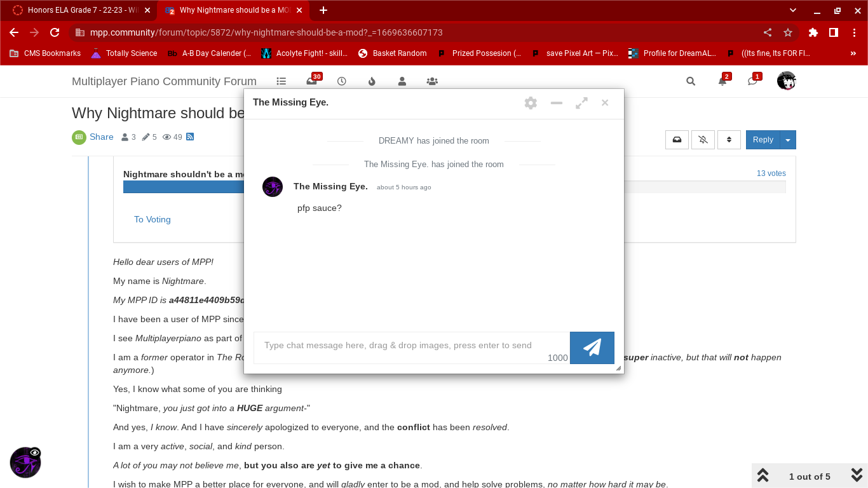The width and height of the screenshot is (868, 488).
Task: Open CMS Bookmarks folder
Action: pos(45,53)
